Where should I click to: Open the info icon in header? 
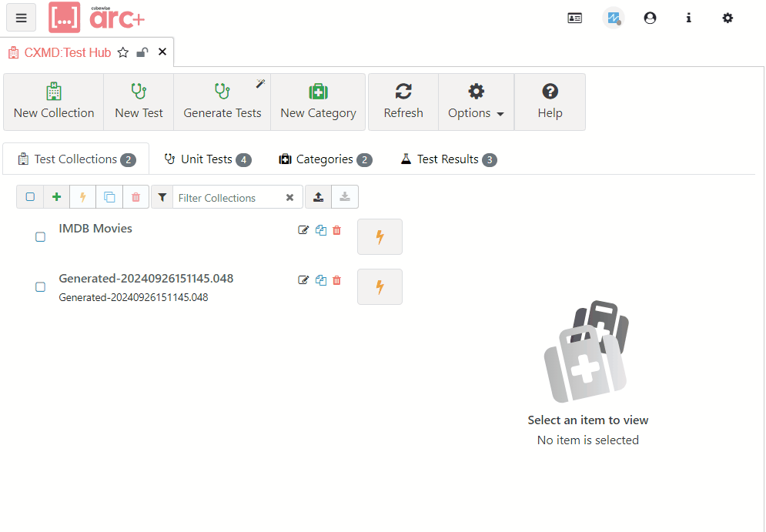(x=688, y=18)
